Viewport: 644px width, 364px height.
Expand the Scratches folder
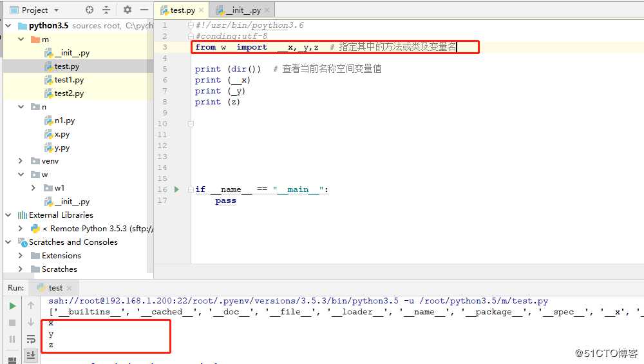21,269
